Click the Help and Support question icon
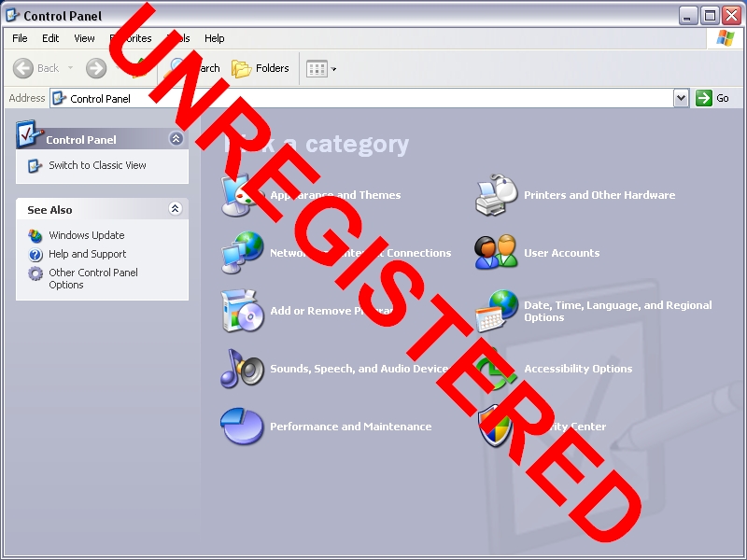Image resolution: width=747 pixels, height=560 pixels. [x=35, y=254]
